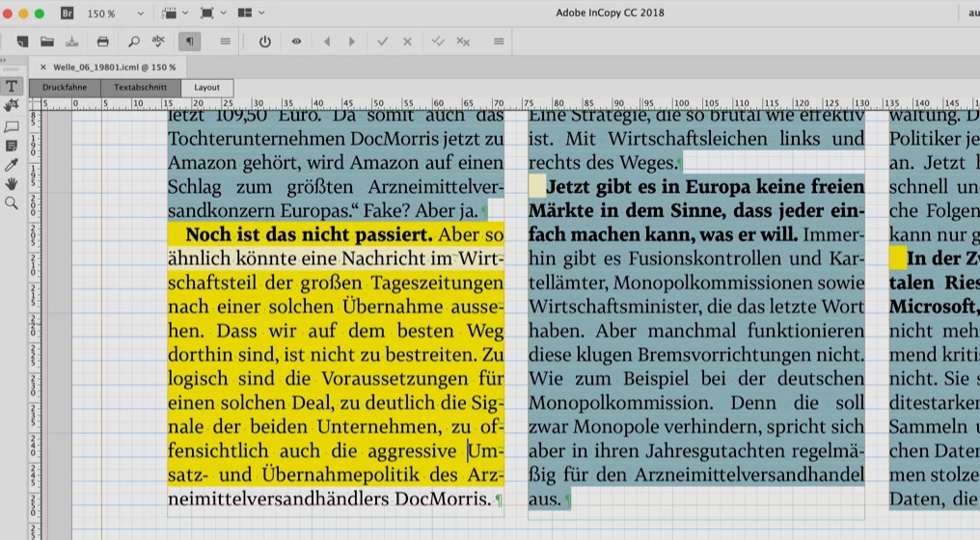Expand the view options dropdown arrow
This screenshot has height=540, width=980.
click(185, 13)
